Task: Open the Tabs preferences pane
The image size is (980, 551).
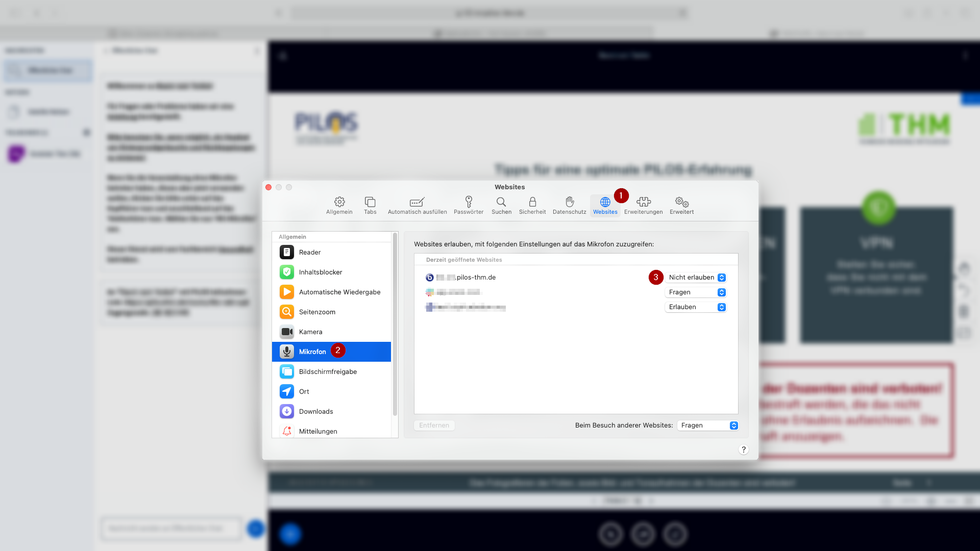Action: tap(370, 206)
